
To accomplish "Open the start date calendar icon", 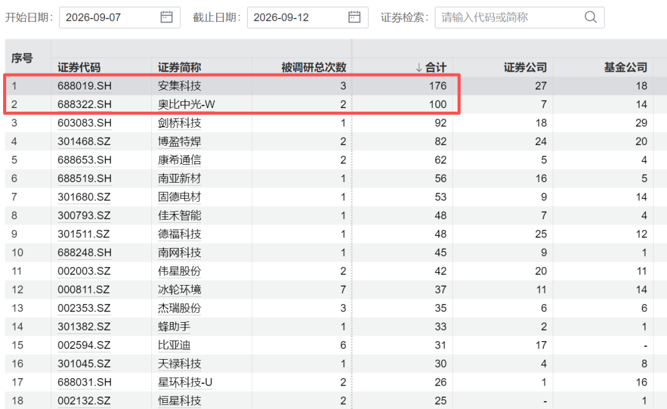I will (x=166, y=17).
